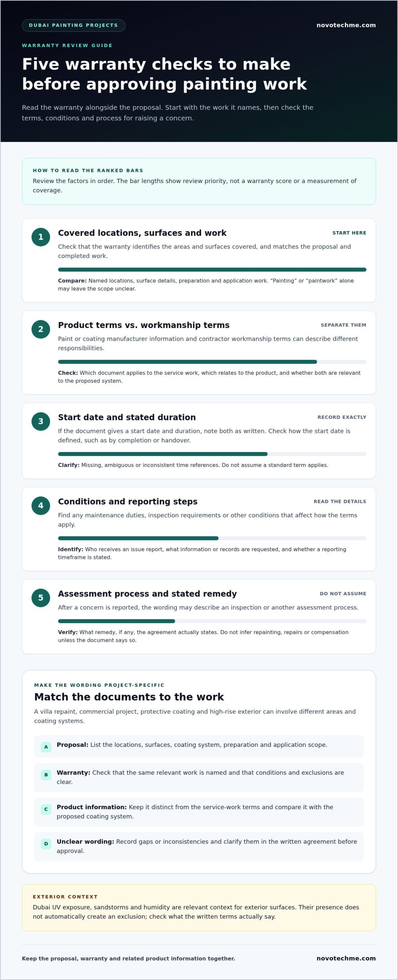Click the priority bar under Product terms
Screen dimensions: 398x980
point(212,362)
